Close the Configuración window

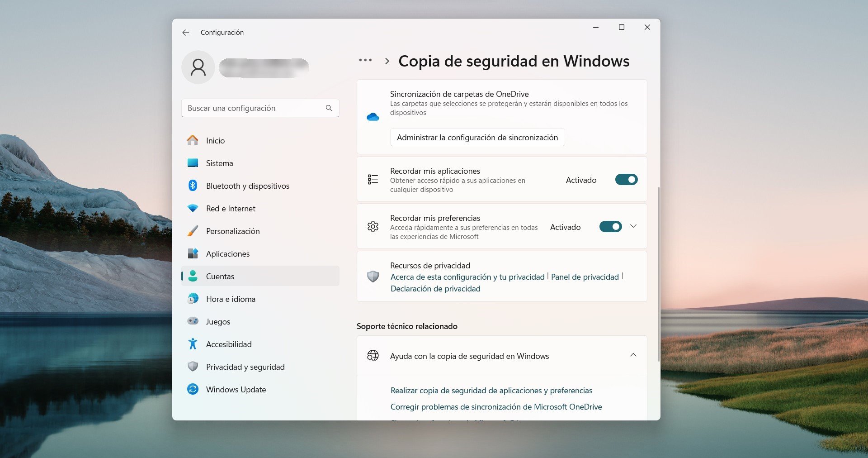(x=647, y=27)
